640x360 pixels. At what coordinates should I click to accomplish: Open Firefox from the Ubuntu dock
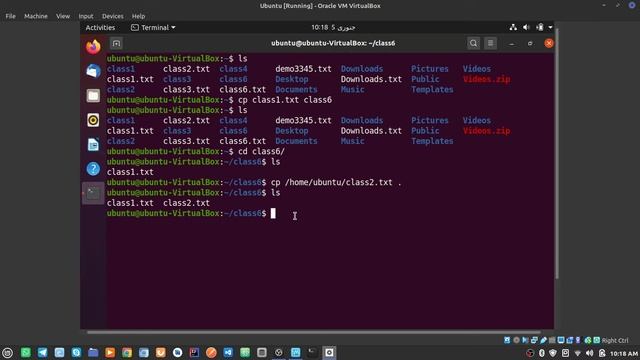(x=93, y=47)
